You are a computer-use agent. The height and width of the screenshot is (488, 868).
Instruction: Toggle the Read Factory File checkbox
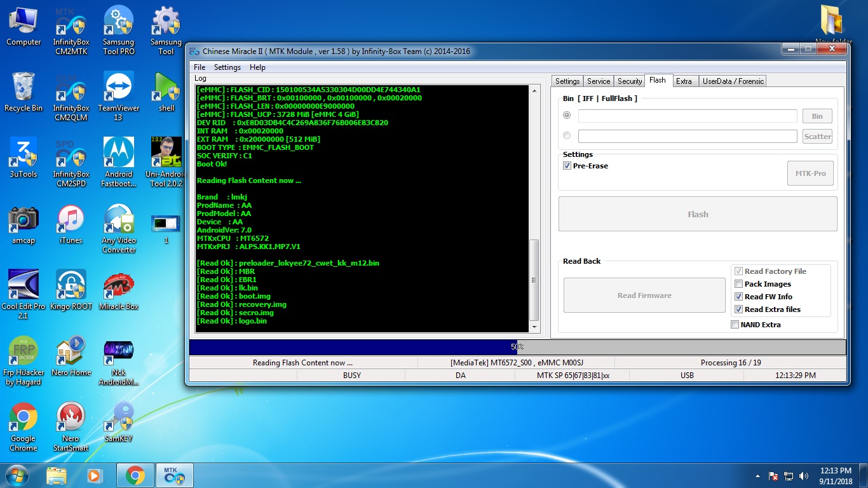click(738, 271)
